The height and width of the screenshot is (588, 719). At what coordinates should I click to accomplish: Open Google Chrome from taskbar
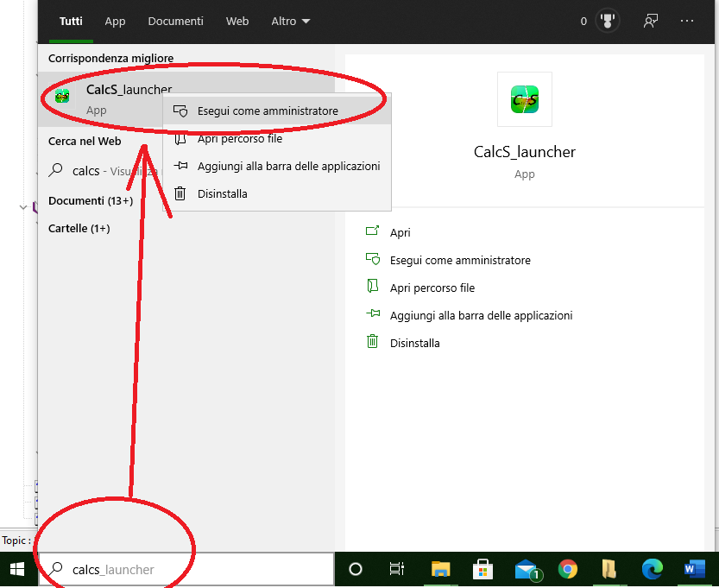[x=568, y=569]
